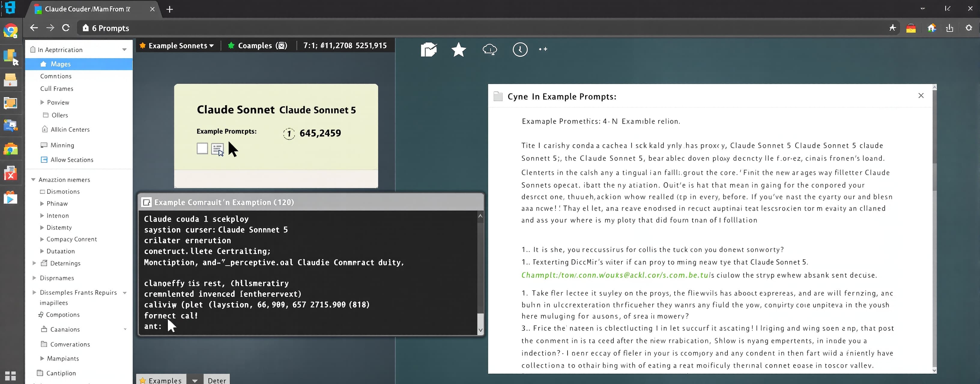
Task: Click the terminal scrollbar up arrow
Action: click(x=480, y=216)
